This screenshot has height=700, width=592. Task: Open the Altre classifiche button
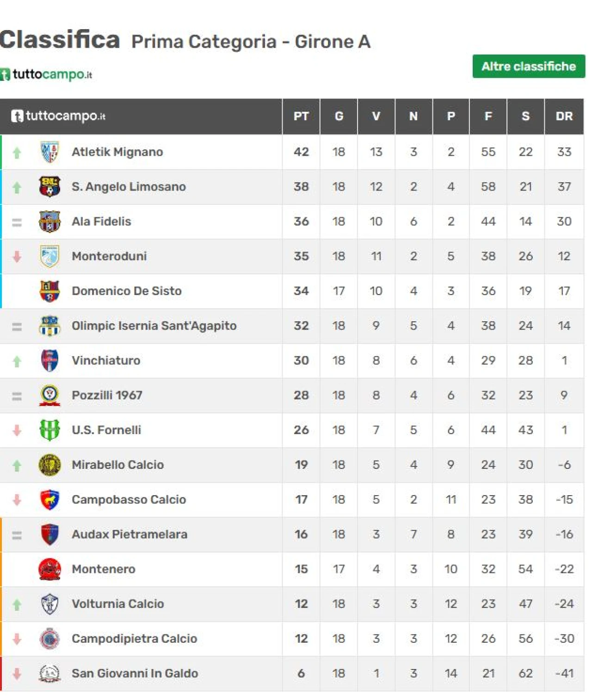529,67
